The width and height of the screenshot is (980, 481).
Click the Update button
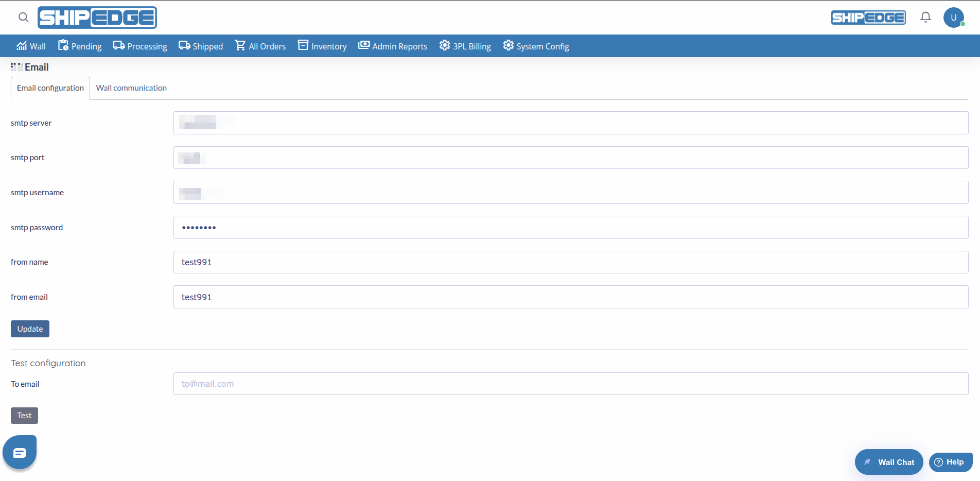click(30, 329)
